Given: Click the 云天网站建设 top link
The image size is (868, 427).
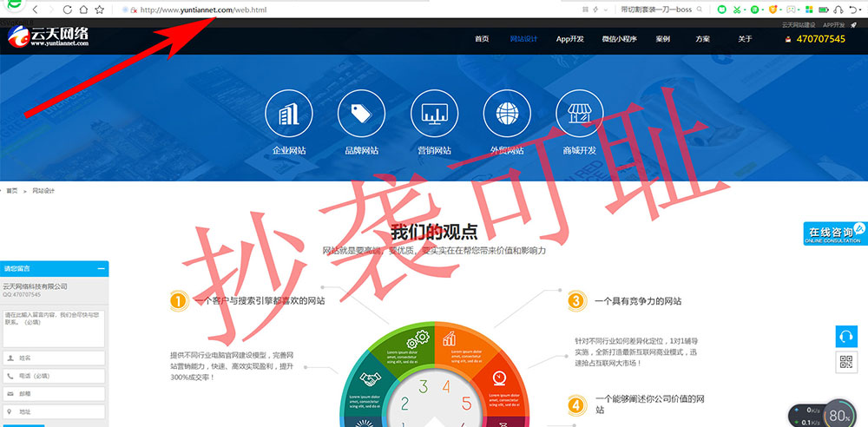Looking at the screenshot, I should (799, 25).
